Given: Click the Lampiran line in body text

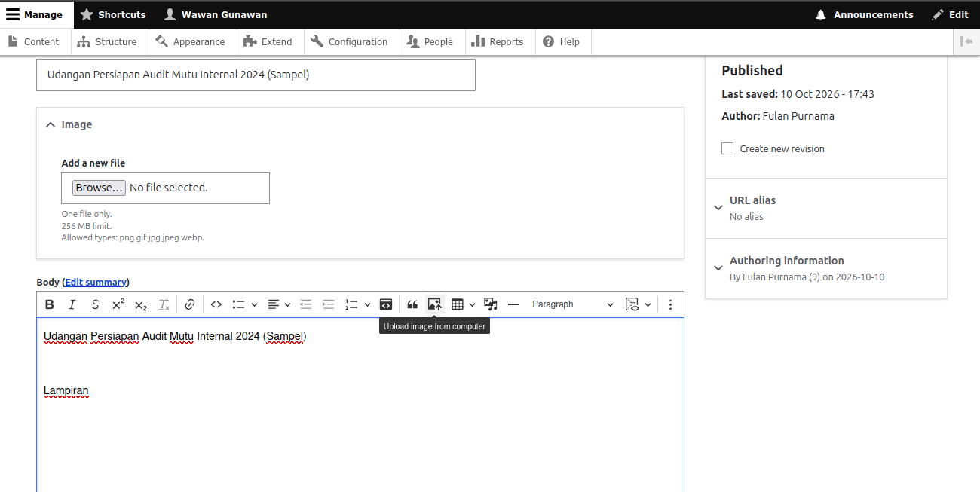Looking at the screenshot, I should pyautogui.click(x=66, y=390).
